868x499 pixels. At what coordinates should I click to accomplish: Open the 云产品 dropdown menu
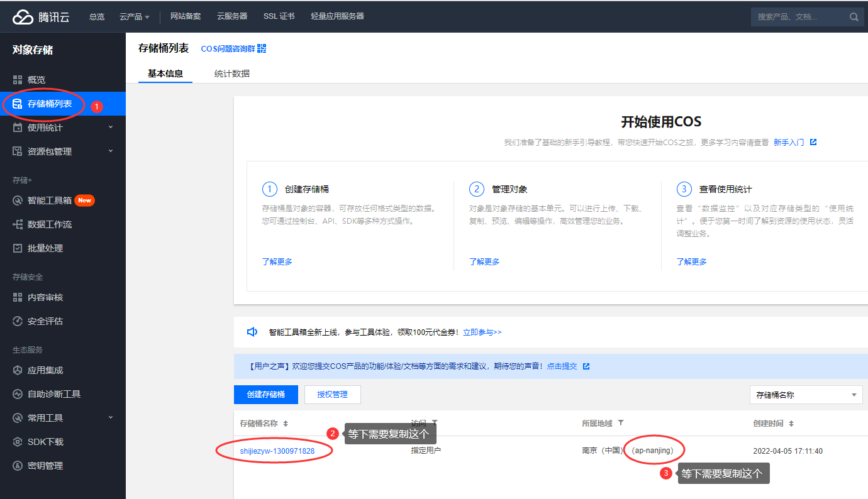pos(135,16)
